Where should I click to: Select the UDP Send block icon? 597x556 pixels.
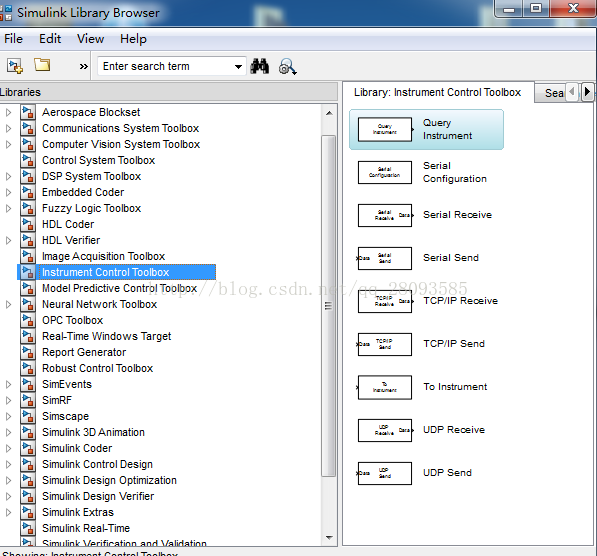[384, 474]
